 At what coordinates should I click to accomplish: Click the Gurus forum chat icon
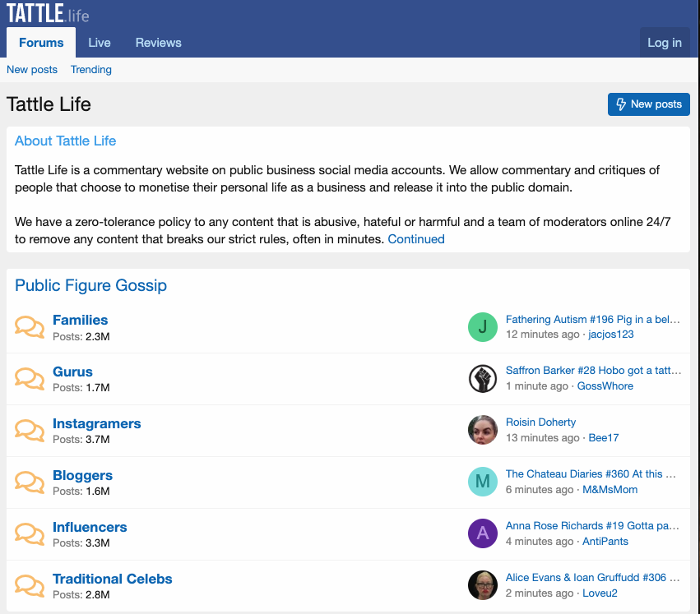click(30, 379)
